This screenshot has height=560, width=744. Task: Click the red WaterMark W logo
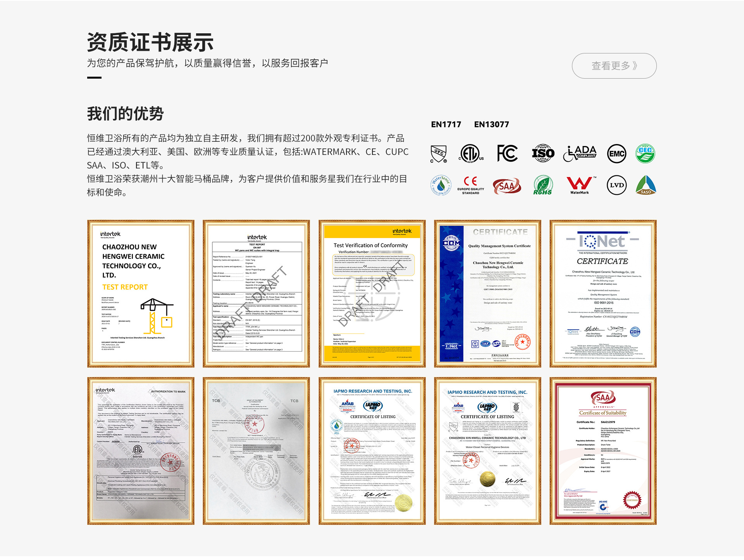pyautogui.click(x=580, y=185)
